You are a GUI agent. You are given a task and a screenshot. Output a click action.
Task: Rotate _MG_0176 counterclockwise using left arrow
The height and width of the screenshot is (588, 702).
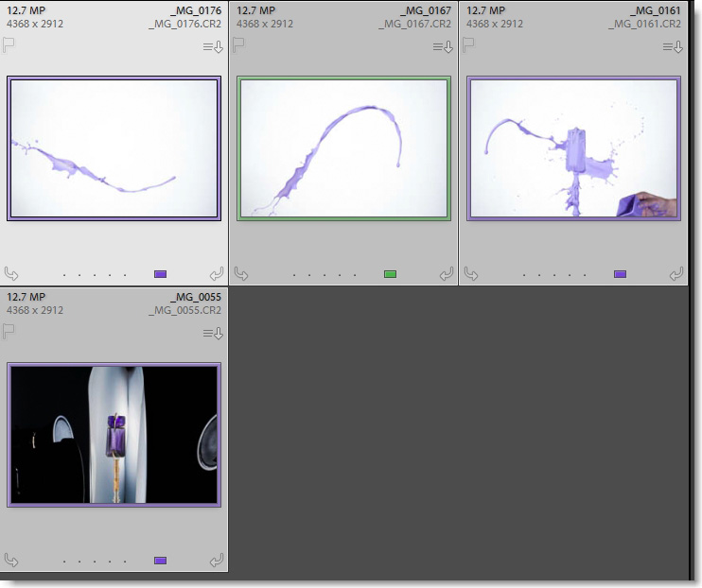(x=11, y=273)
